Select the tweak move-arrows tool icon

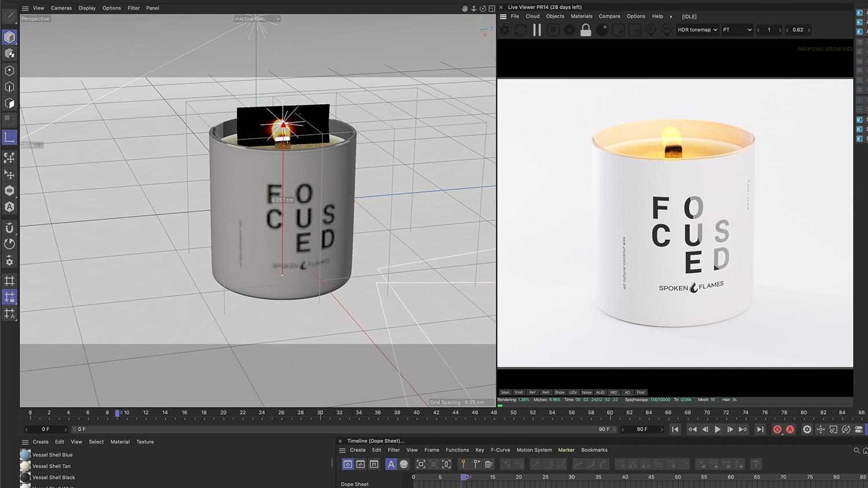point(9,174)
